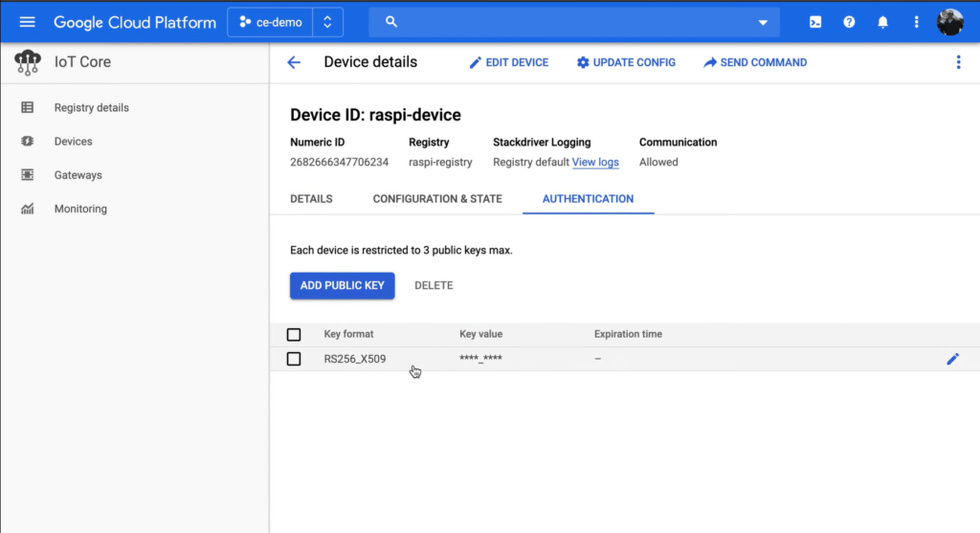The height and width of the screenshot is (533, 980).
Task: Click the EDIT DEVICE label
Action: pos(517,62)
